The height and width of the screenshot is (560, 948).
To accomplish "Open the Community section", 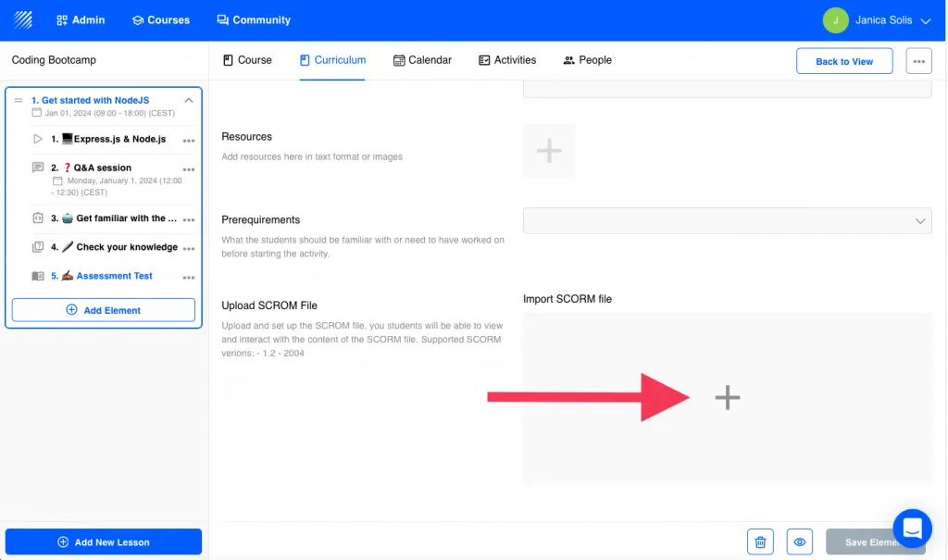I will click(253, 19).
